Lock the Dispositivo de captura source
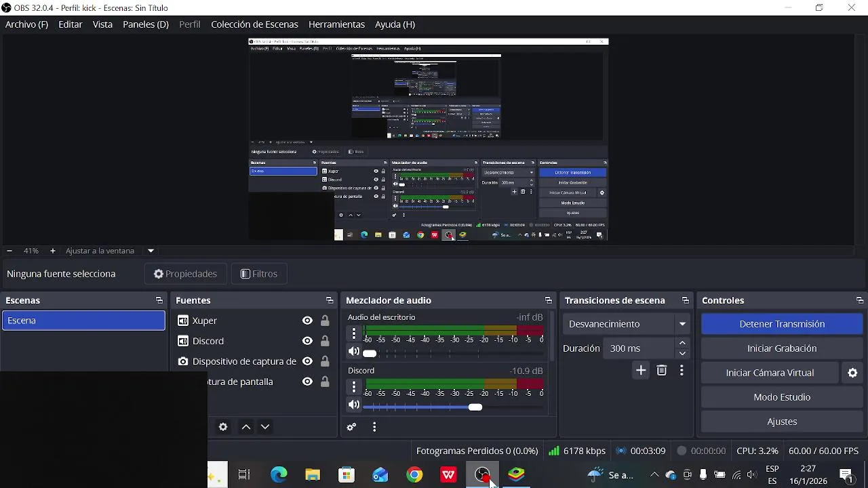The width and height of the screenshot is (868, 488). tap(325, 361)
